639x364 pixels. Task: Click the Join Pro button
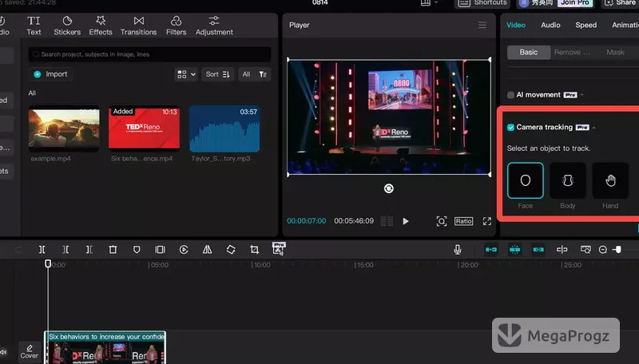(x=574, y=3)
